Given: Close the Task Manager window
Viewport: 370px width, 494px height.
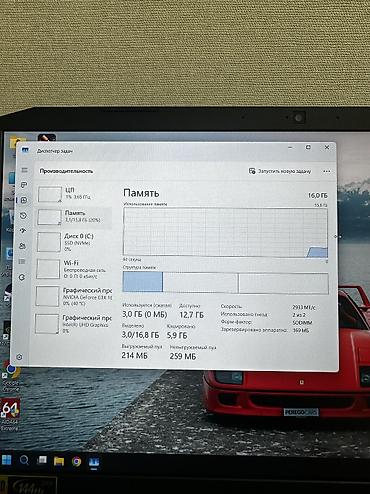Looking at the screenshot, I should [327, 147].
